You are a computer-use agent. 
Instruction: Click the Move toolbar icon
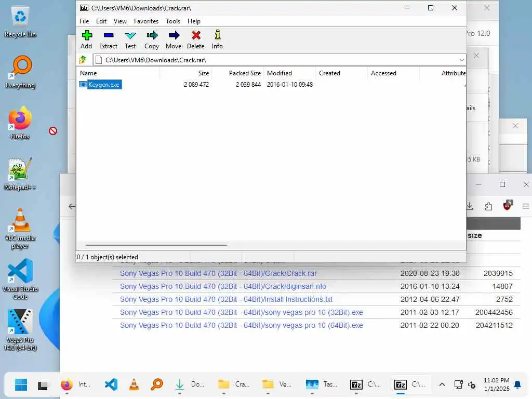[174, 39]
